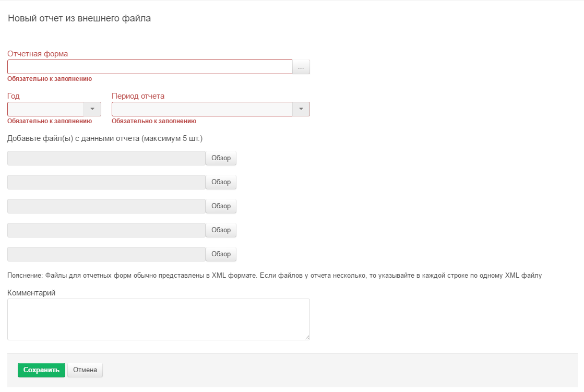
Task: Expand the Период отчета dropdown arrow
Action: 301,109
